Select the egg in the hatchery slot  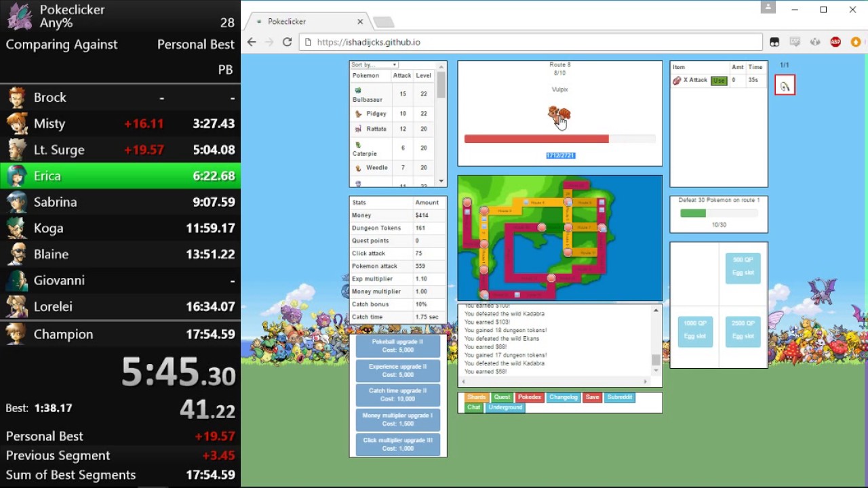(785, 85)
